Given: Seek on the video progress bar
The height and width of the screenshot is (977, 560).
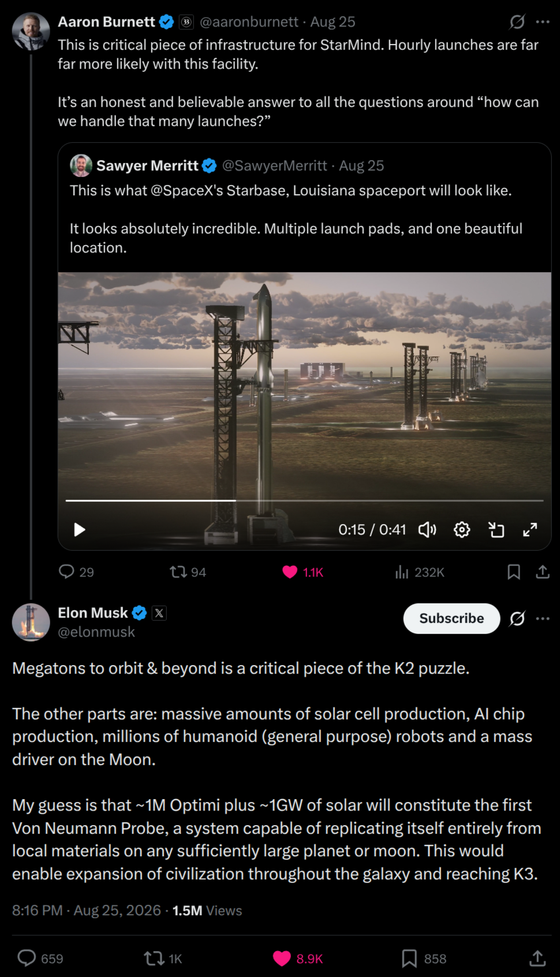Looking at the screenshot, I should coord(305,500).
